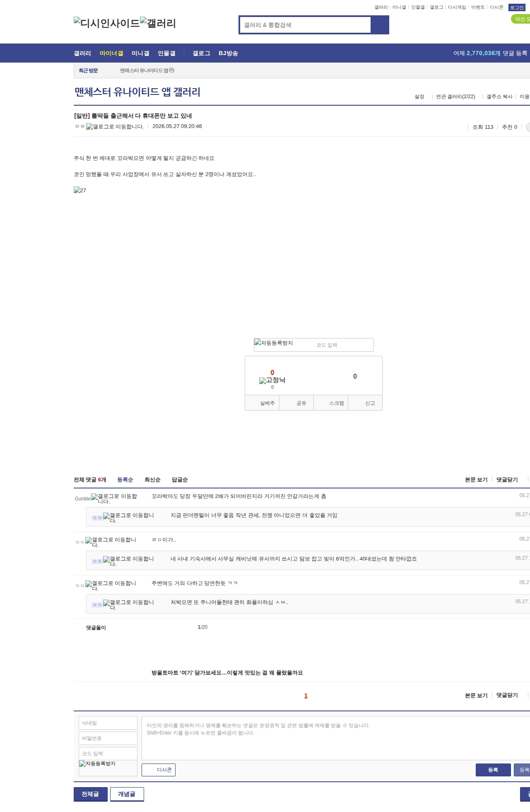Click the 맨체스터 유나이티드 앱 갤러리 title
The image size is (530, 812).
click(x=137, y=92)
